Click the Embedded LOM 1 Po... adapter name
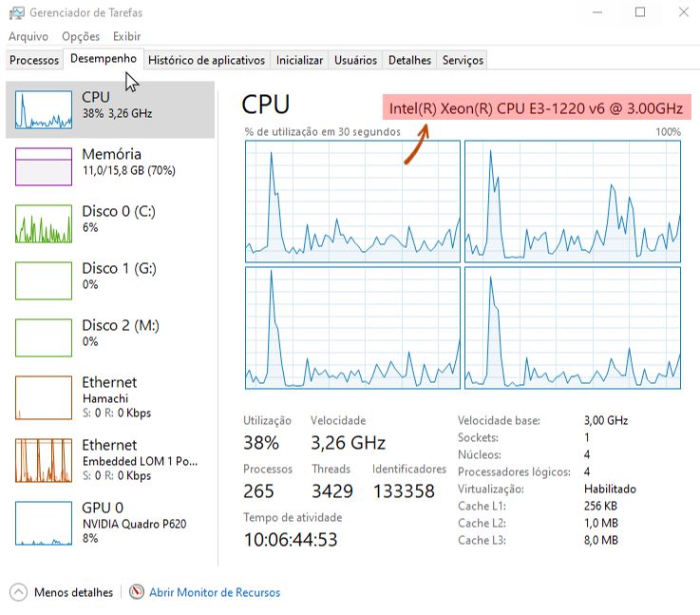The width and height of the screenshot is (700, 615). pos(140,461)
